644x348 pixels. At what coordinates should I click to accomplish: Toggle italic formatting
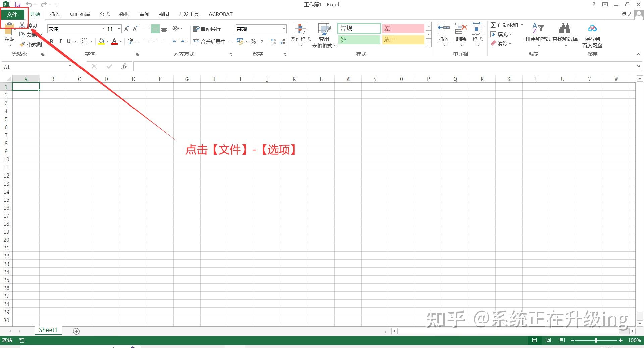pos(60,41)
